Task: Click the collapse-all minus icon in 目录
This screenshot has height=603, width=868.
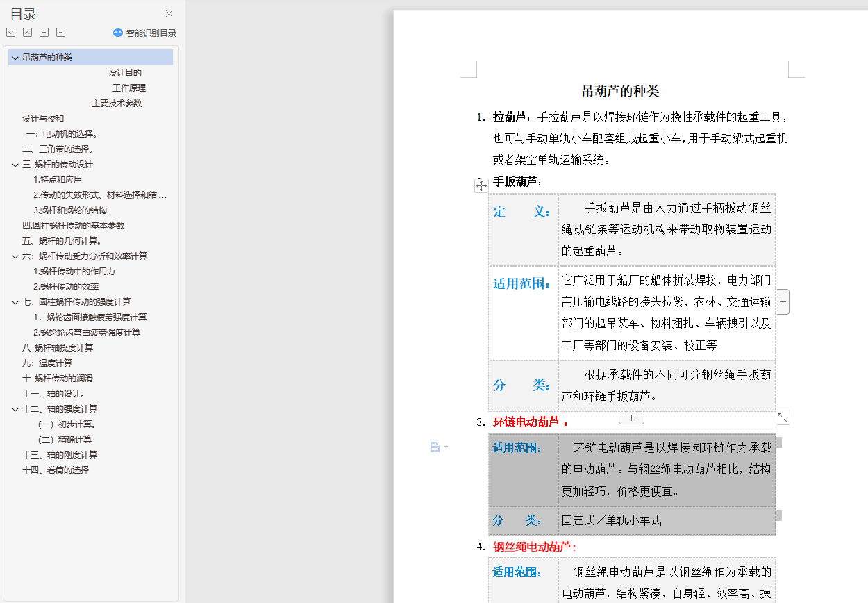Action: tap(60, 33)
